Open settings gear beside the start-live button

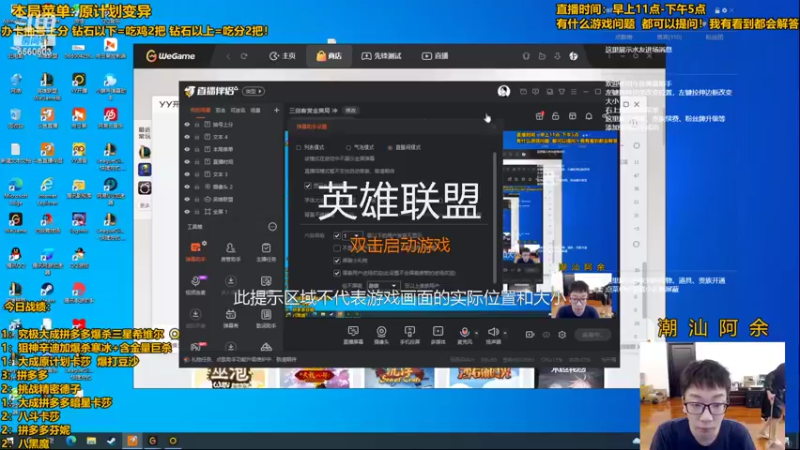coord(562,335)
